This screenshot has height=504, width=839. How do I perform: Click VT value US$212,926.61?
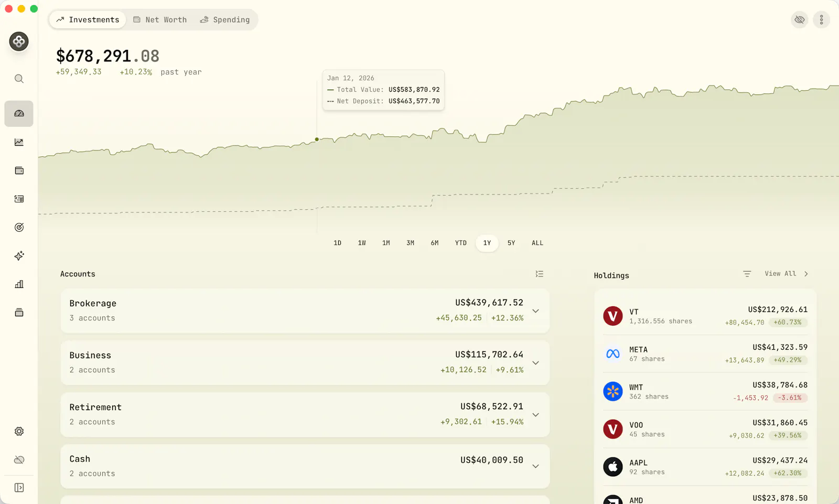point(778,309)
